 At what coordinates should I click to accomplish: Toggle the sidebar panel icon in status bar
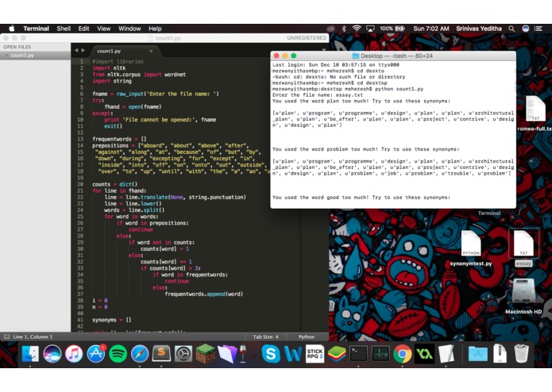coord(6,336)
